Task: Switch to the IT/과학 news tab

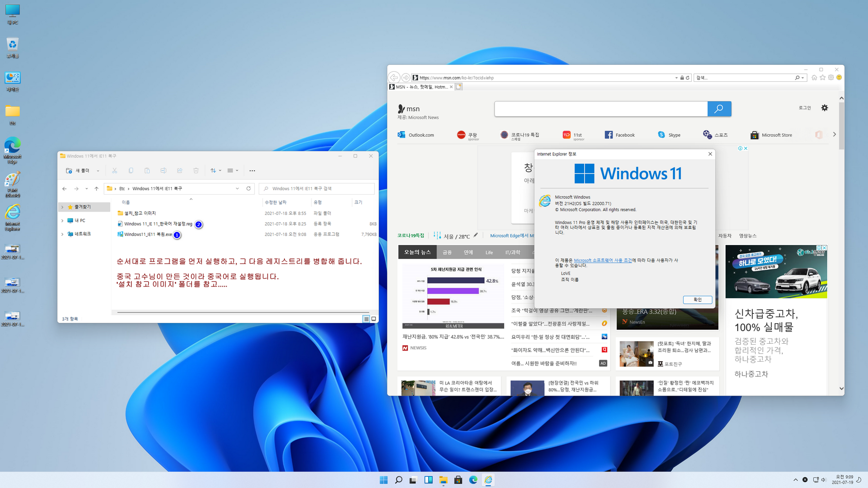Action: [512, 252]
